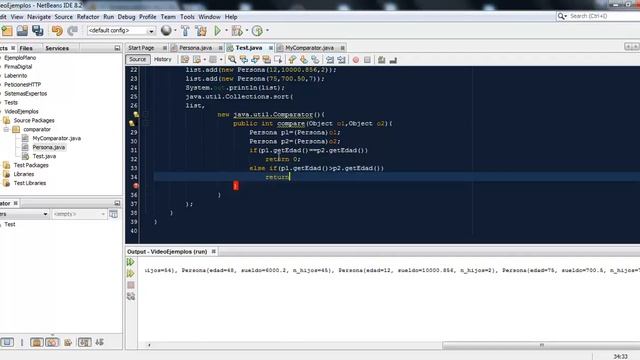The image size is (640, 360).
Task: Select MyComparator.java in project tree
Action: [x=57, y=138]
